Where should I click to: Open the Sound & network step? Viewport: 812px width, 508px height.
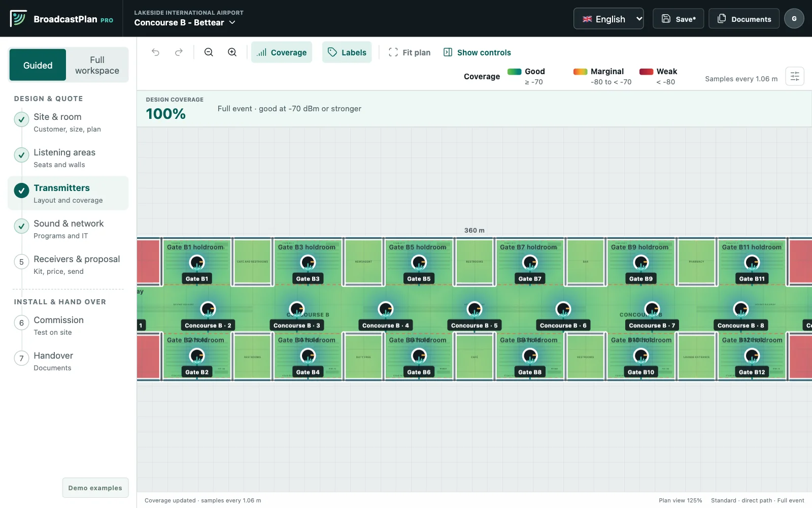coord(68,229)
